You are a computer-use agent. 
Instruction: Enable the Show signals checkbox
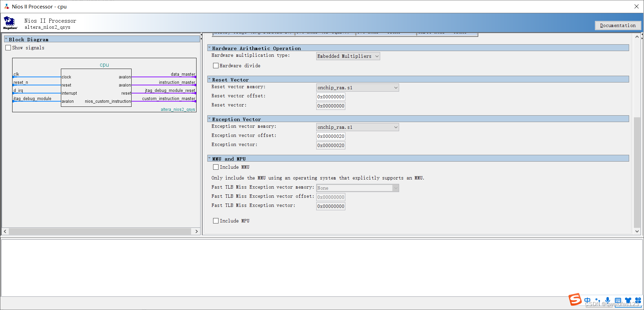tap(8, 48)
